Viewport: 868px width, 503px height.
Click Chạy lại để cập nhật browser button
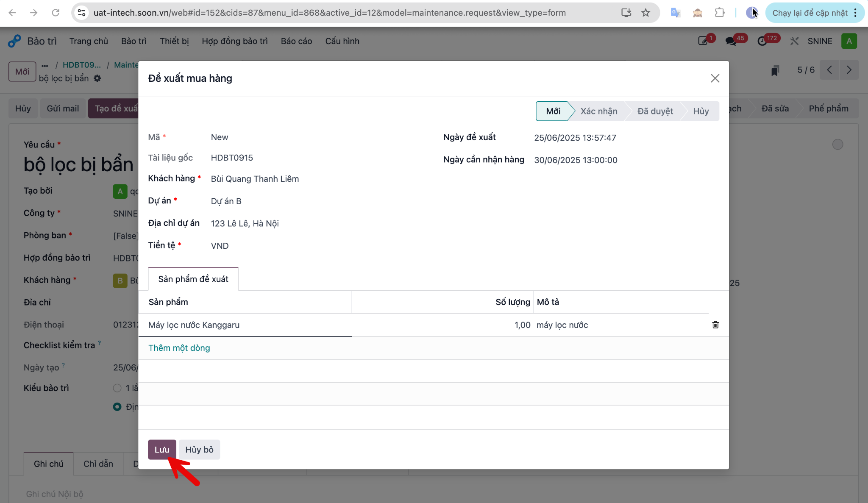(x=810, y=13)
